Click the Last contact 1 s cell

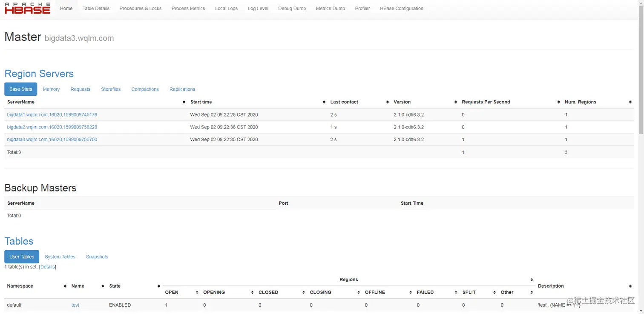click(x=333, y=127)
